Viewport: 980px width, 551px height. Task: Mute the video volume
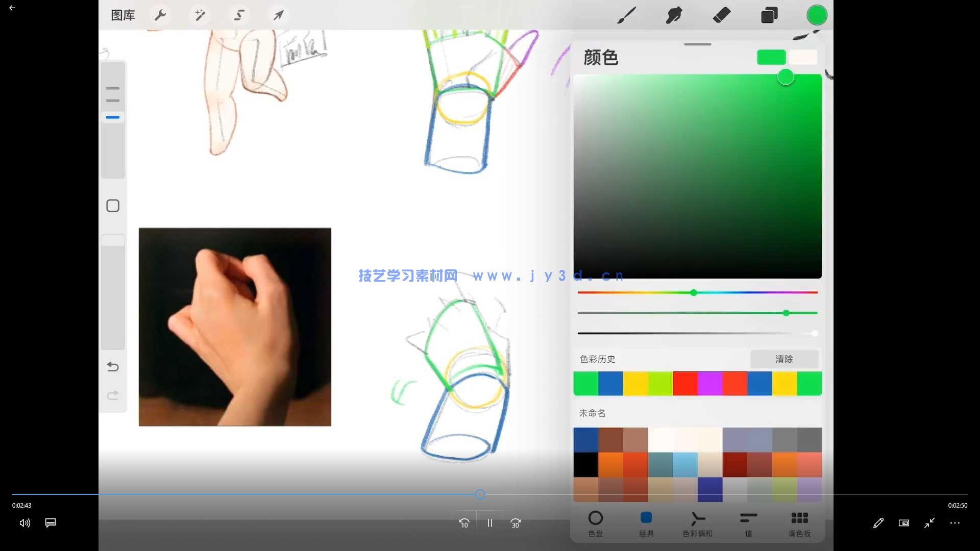tap(24, 523)
